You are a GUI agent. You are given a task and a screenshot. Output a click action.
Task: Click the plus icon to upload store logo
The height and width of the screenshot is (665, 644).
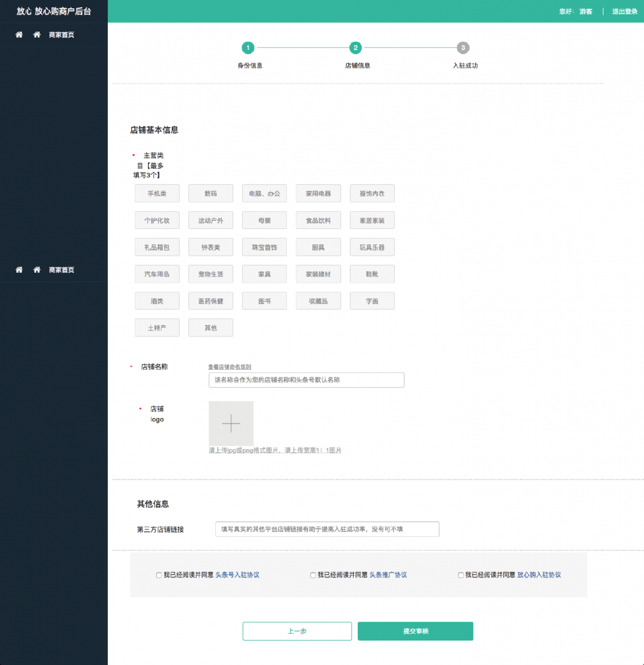coord(231,423)
